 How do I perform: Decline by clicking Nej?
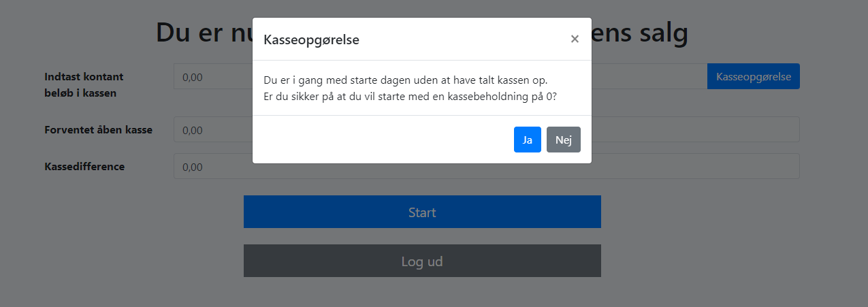click(563, 140)
